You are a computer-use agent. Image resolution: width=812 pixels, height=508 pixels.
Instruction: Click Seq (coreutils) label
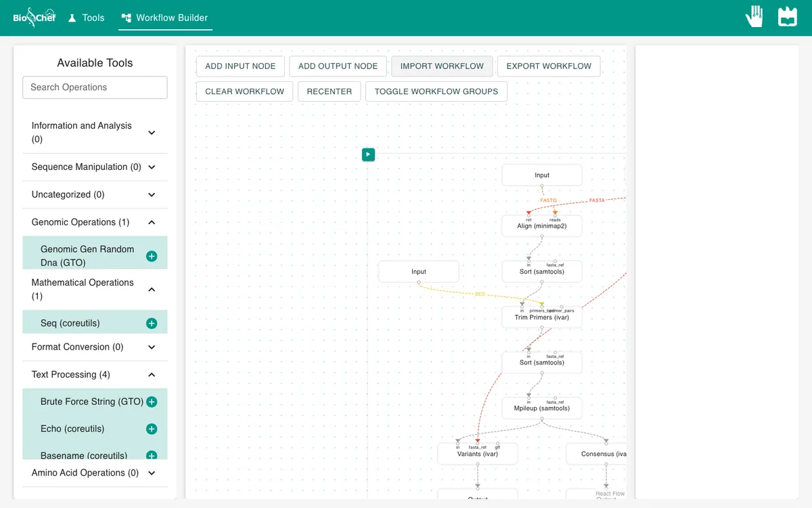click(70, 324)
